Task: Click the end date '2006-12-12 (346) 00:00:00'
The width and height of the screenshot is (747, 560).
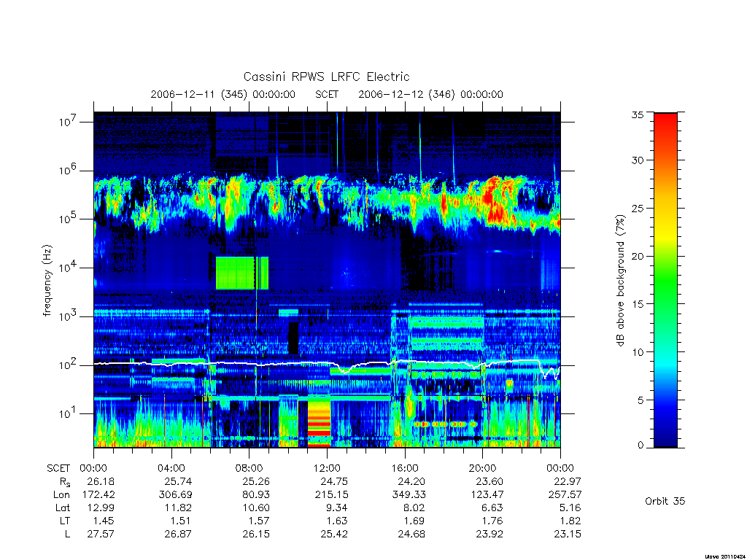Action: 430,94
